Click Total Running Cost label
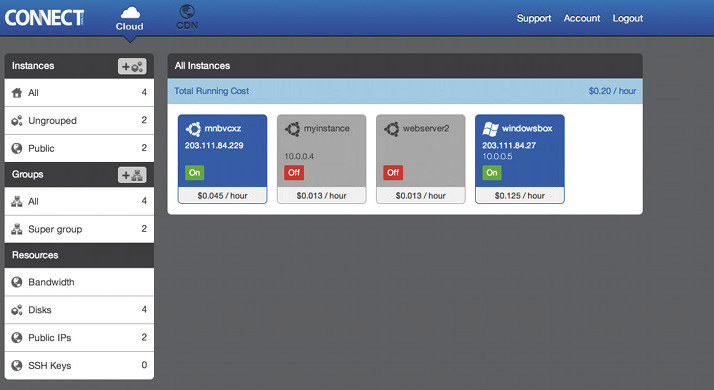The image size is (714, 390). [212, 91]
